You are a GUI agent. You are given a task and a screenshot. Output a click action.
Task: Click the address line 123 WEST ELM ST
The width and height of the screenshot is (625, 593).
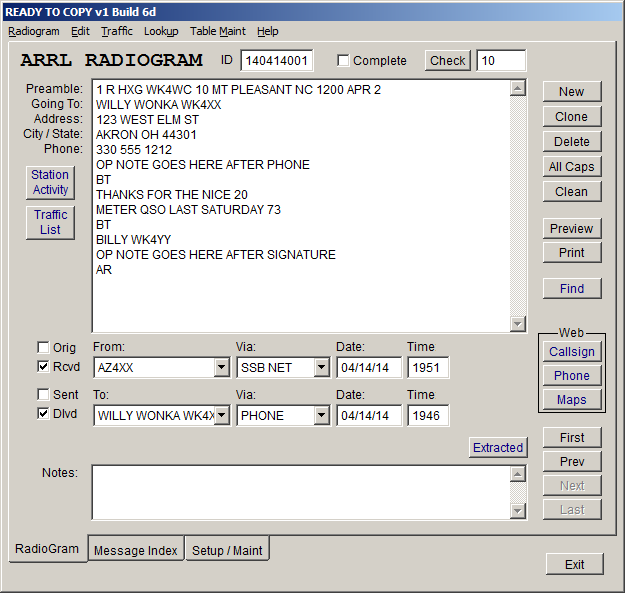pos(147,120)
